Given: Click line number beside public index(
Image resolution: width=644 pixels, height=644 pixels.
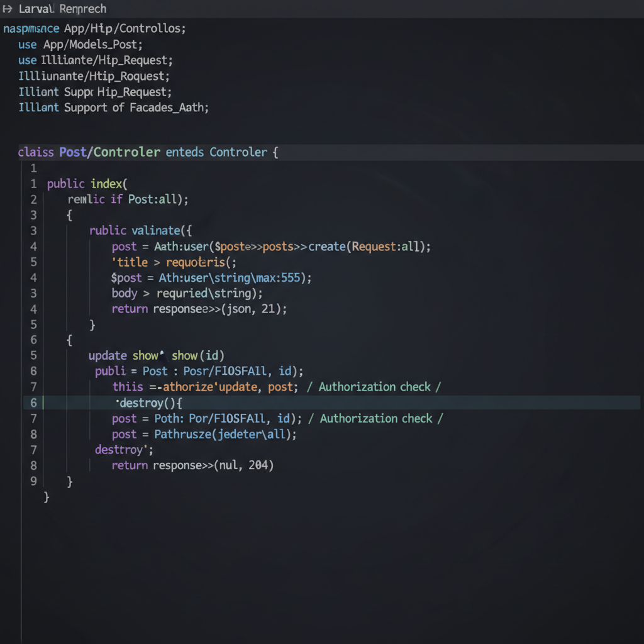Looking at the screenshot, I should 33,184.
